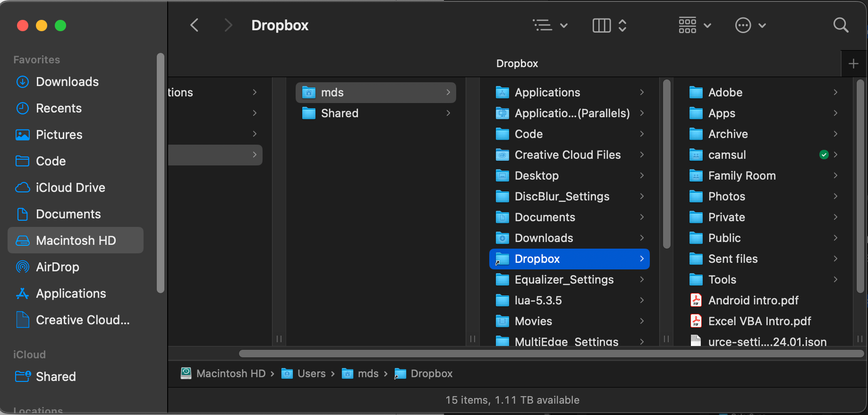This screenshot has width=868, height=415.
Task: Select the Dropbox tab title
Action: tap(517, 63)
